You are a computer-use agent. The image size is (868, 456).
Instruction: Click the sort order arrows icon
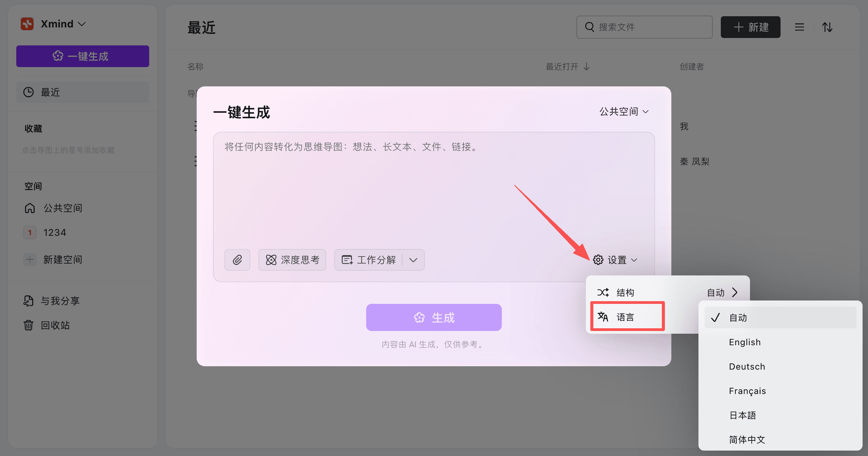pyautogui.click(x=827, y=27)
